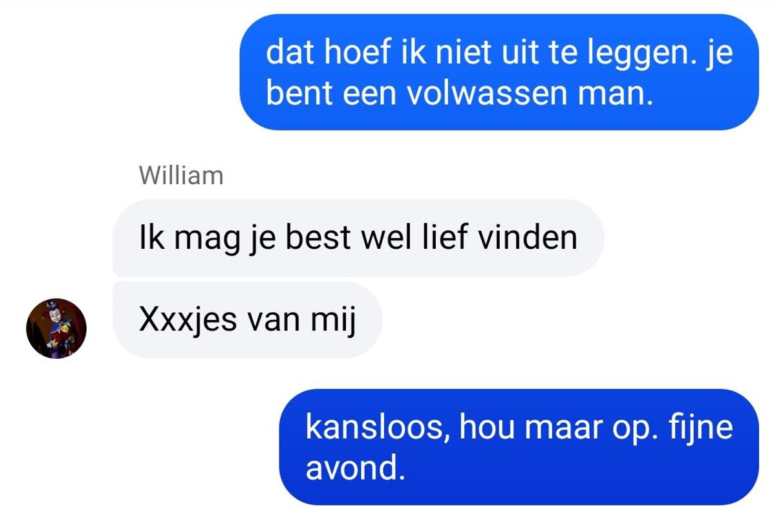
Task: Click the word 'avond.' in bottom bubble
Action: [x=355, y=469]
